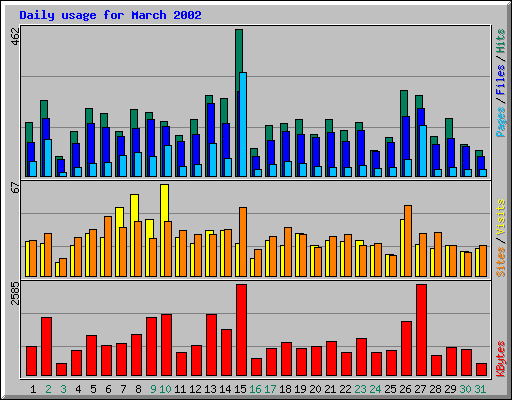Select day "1" on the date axis
This screenshot has width=512, height=400.
[x=33, y=389]
